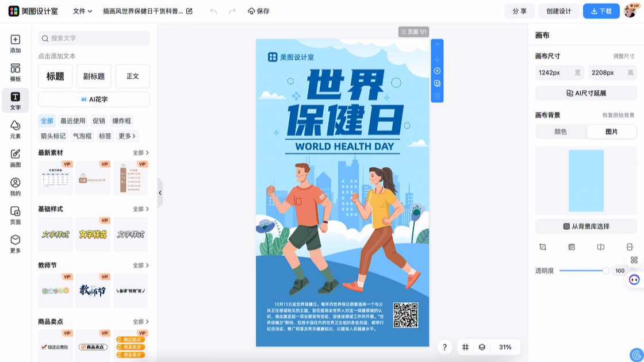
Task: Expand 全部 for 基础样式 section
Action: point(141,209)
